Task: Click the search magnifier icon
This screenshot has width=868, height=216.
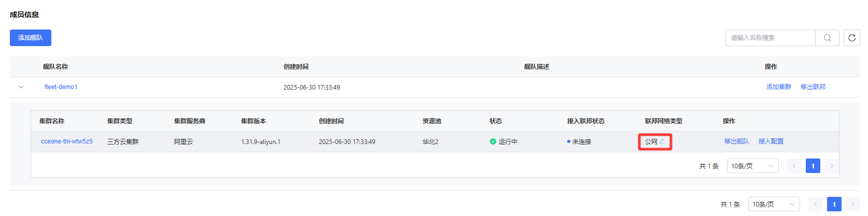Action: pyautogui.click(x=828, y=38)
